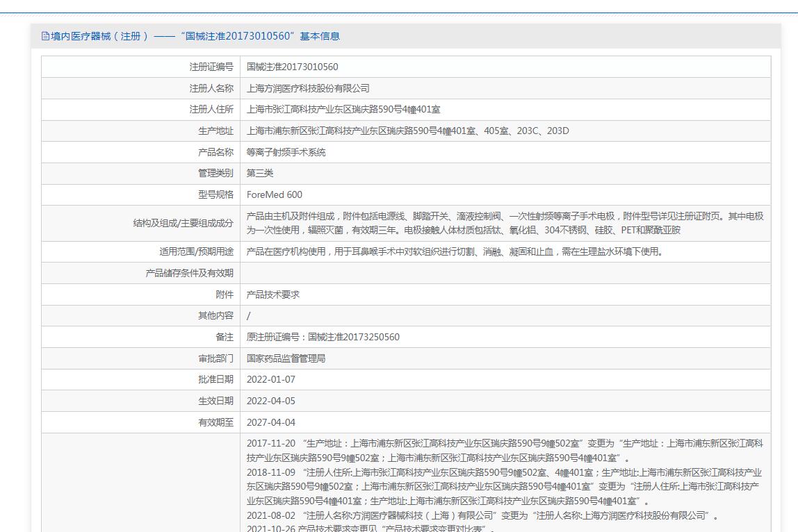
Task: Click the 2021-08-02 registrant name change entry
Action: coord(482,515)
